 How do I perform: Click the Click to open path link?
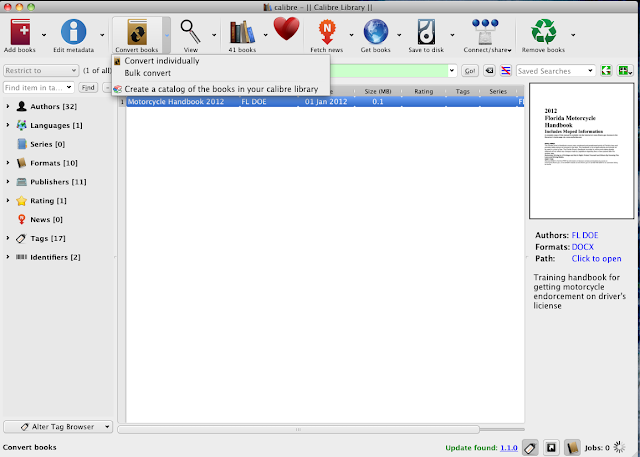pos(596,259)
